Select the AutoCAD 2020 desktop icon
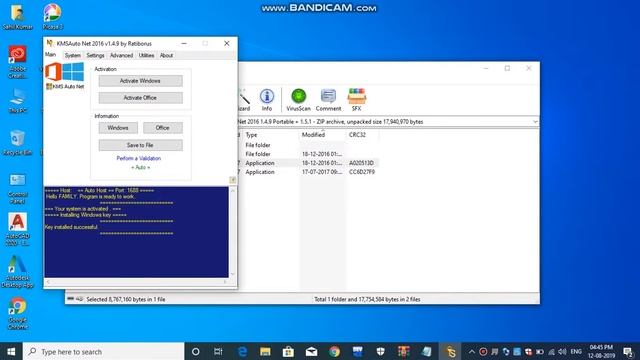Viewport: 640px width, 360px height. point(18,229)
